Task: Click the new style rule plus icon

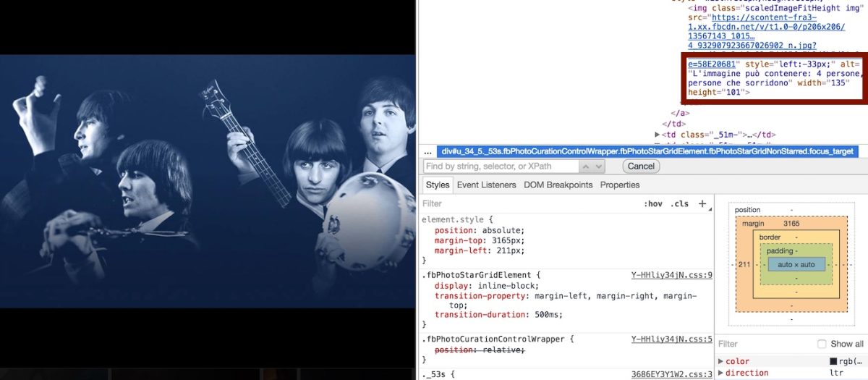Action: click(x=702, y=204)
